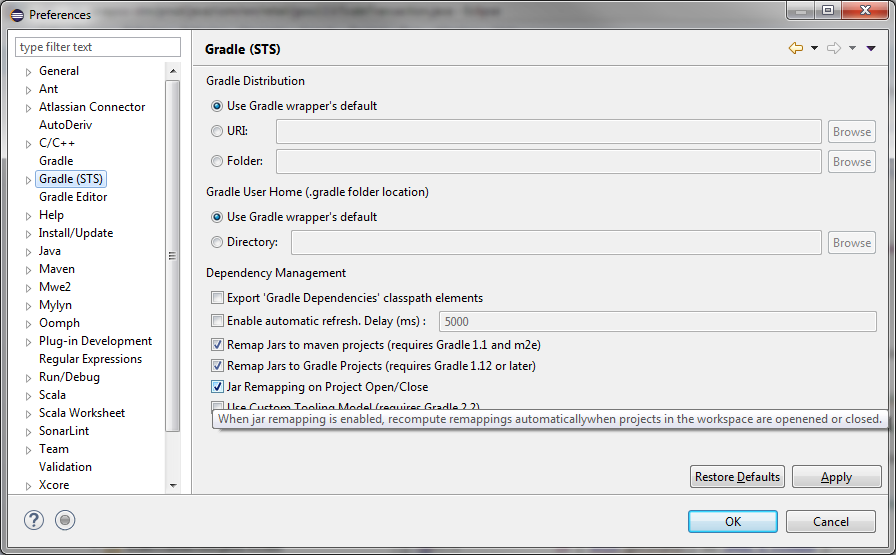Click the back navigation arrow icon

[795, 49]
